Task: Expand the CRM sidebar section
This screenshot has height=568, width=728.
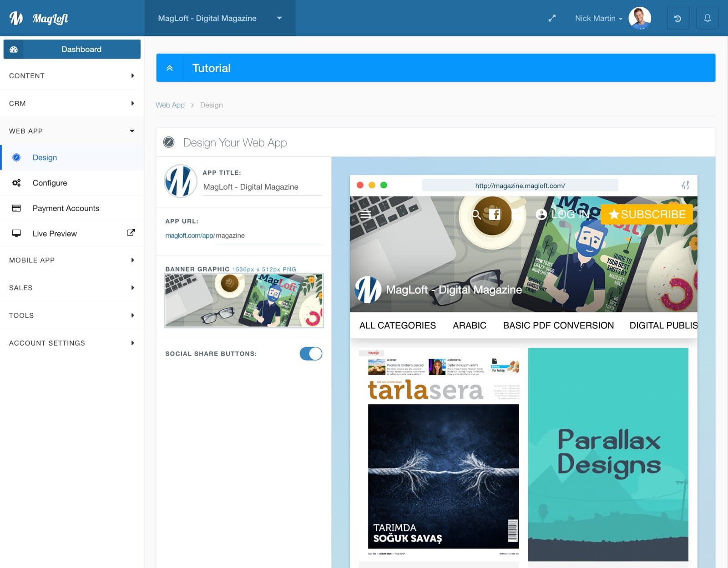Action: click(72, 103)
